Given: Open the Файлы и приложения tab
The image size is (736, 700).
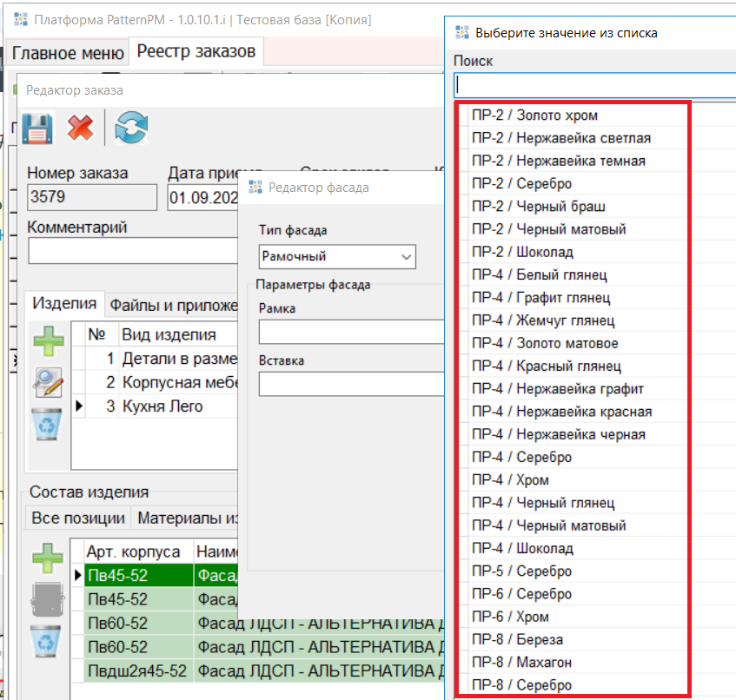Looking at the screenshot, I should click(x=172, y=305).
